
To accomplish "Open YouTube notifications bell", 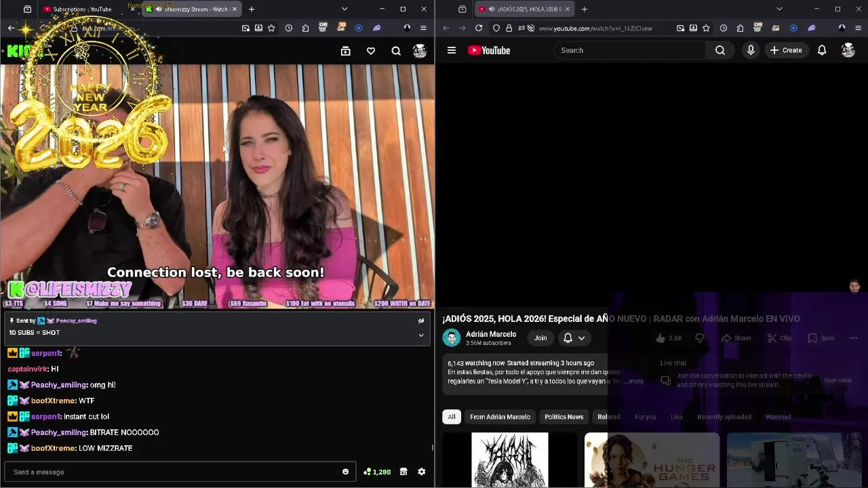I will tap(822, 50).
